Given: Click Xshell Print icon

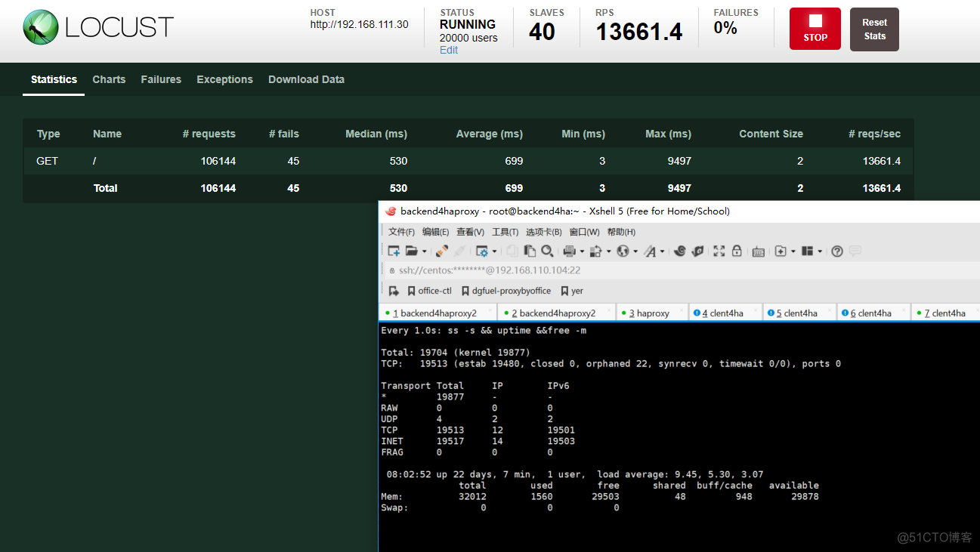Looking at the screenshot, I should [x=569, y=251].
